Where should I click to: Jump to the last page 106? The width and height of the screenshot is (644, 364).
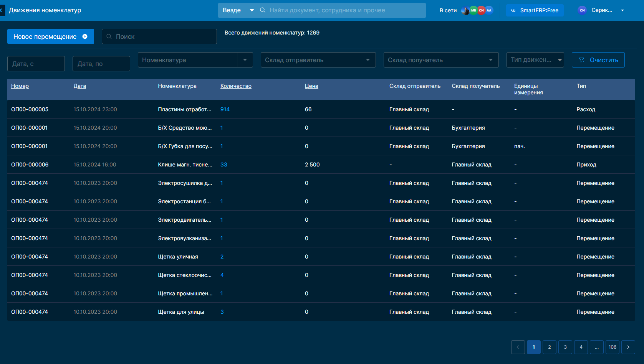[x=612, y=347]
